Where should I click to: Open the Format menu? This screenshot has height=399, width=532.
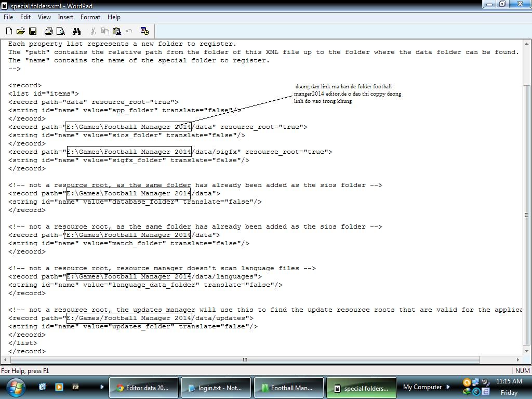coord(90,17)
